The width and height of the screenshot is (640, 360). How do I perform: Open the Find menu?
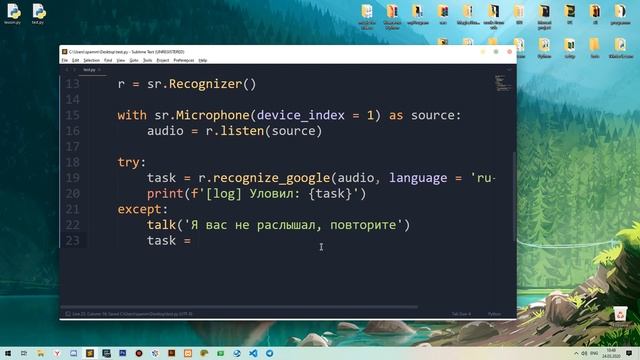[108, 60]
